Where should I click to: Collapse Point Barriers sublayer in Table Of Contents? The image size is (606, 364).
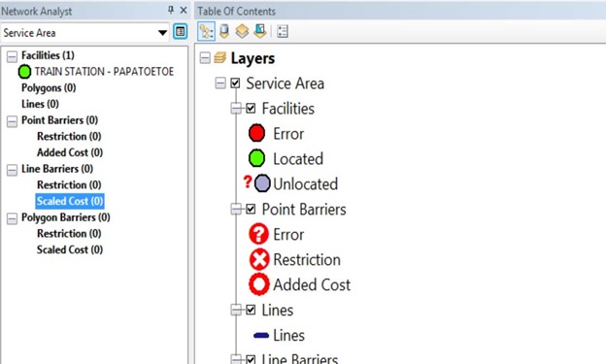tap(236, 209)
